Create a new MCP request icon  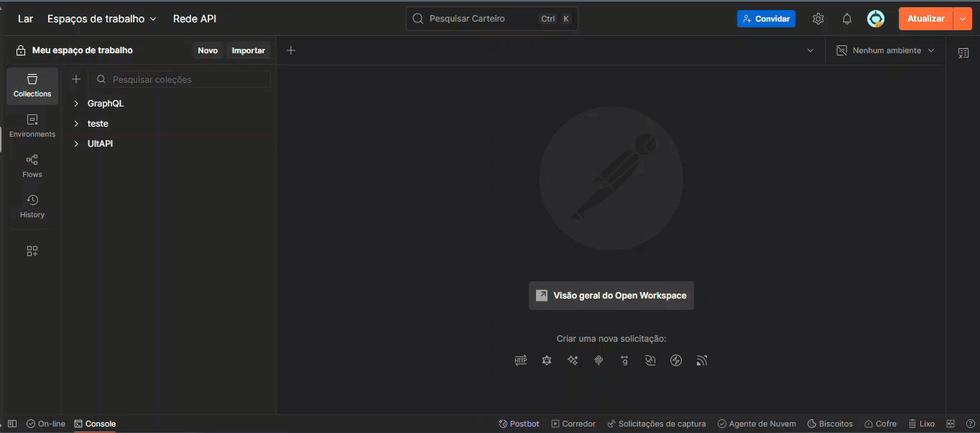[x=598, y=360]
